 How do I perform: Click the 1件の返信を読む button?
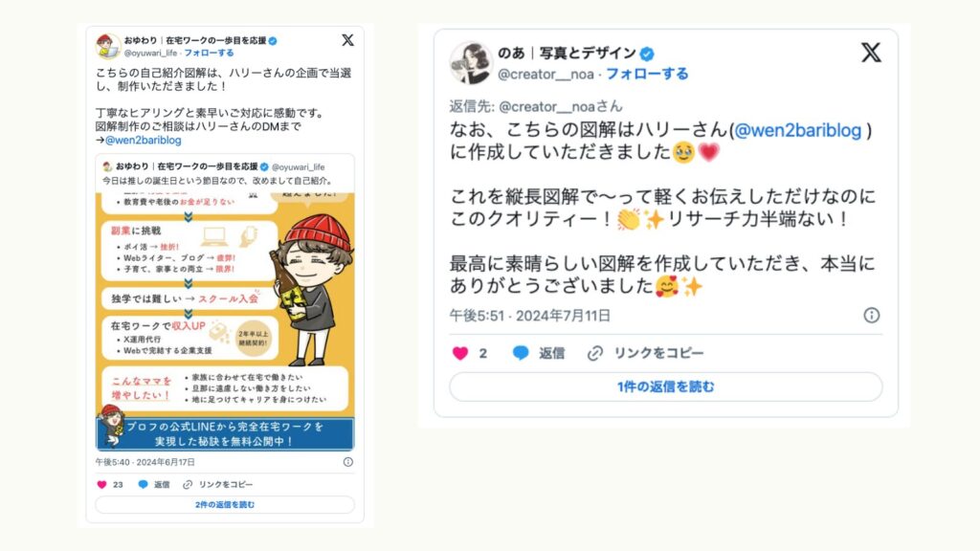(x=666, y=386)
